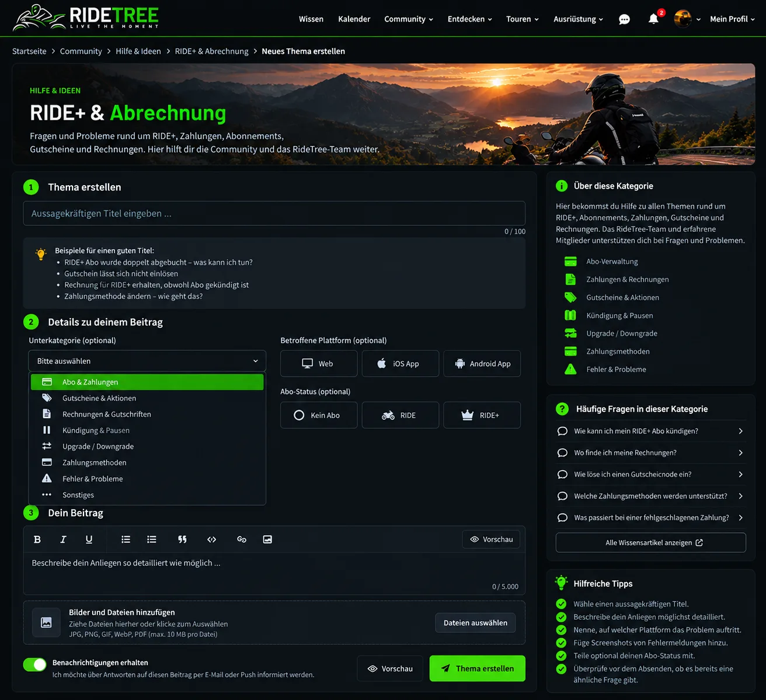Collapse the Unterkategorie dropdown
This screenshot has height=700, width=766.
(x=147, y=361)
